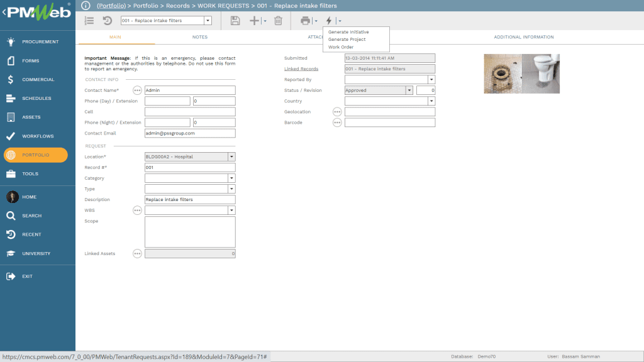Click the toolbar history icon
The image size is (644, 362).
(107, 21)
